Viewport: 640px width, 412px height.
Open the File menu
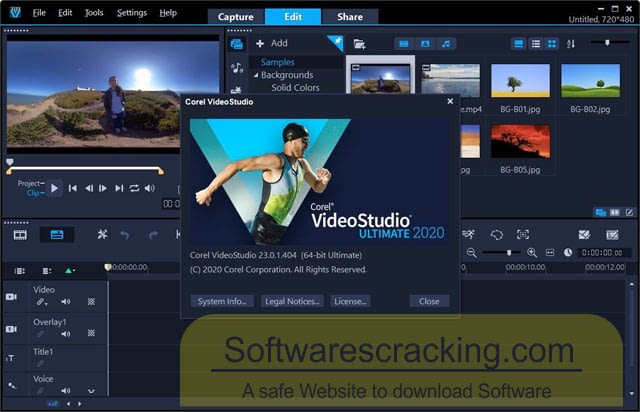coord(39,13)
